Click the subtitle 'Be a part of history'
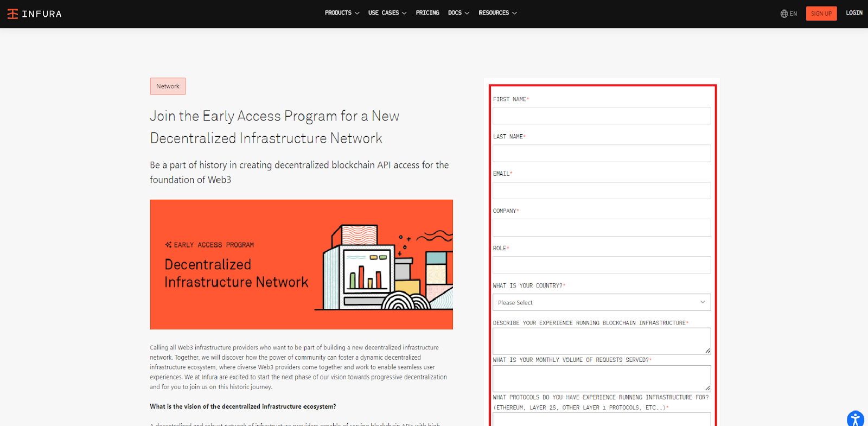Screen dimensions: 868x426 (x=299, y=172)
